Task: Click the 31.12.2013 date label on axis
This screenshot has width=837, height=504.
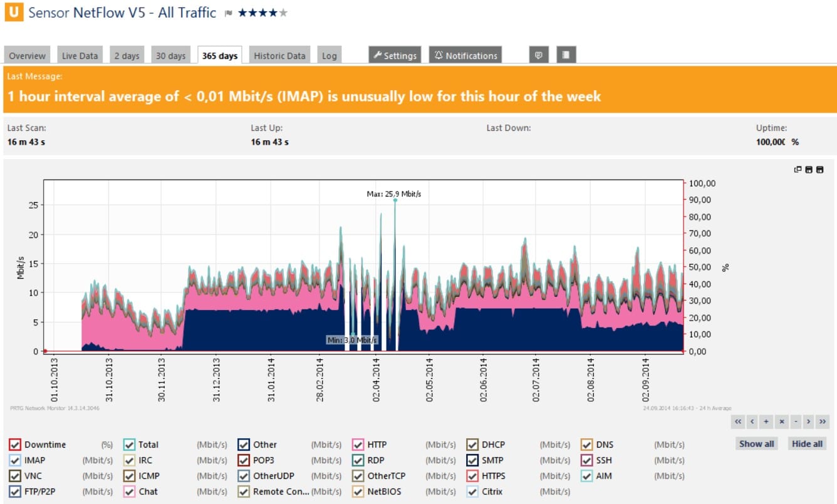Action: pyautogui.click(x=217, y=380)
